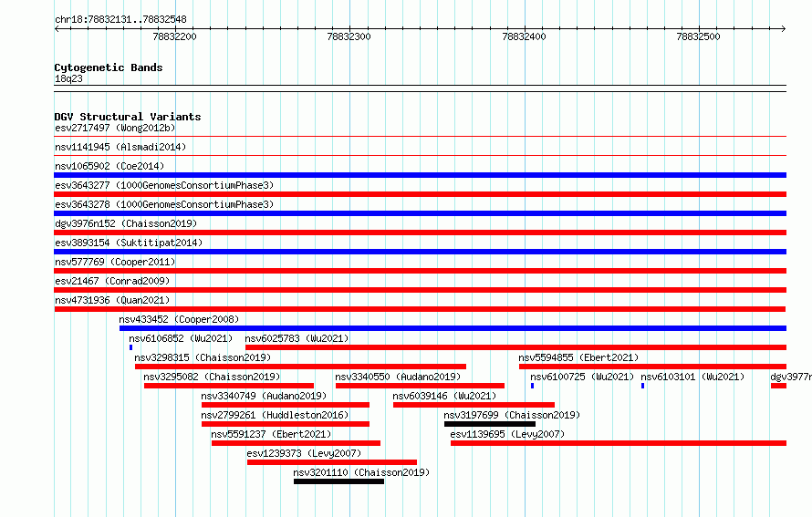This screenshot has height=517, width=812.
Task: Open esv3893154 (Suktitipat2014) variant
Action: (x=129, y=243)
